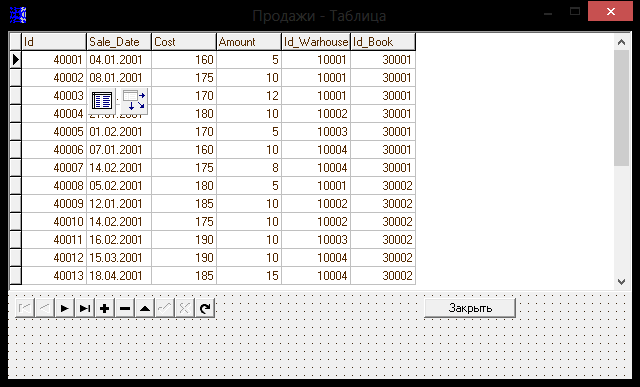Select Amount cell 12 in row 40003
This screenshot has height=387, width=640.
point(249,96)
